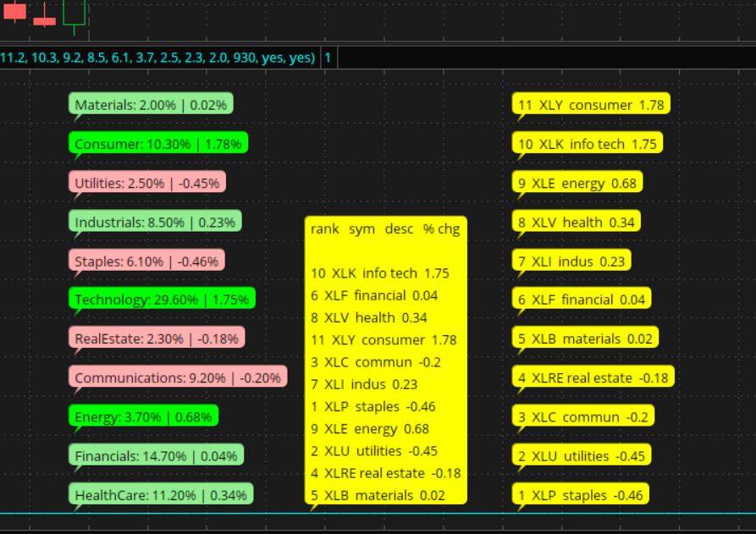The width and height of the screenshot is (756, 534).
Task: Click the '9 XLE energy 0.68' table row
Action: [370, 428]
